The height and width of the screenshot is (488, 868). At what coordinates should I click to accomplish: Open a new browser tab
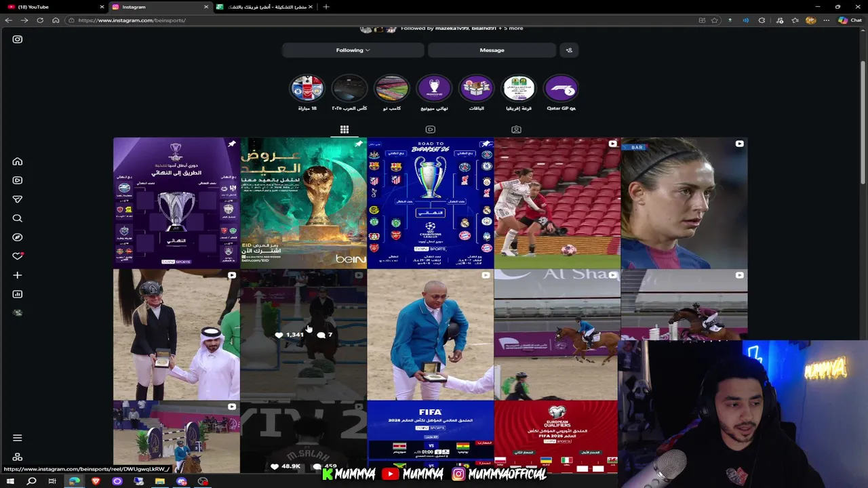click(326, 7)
